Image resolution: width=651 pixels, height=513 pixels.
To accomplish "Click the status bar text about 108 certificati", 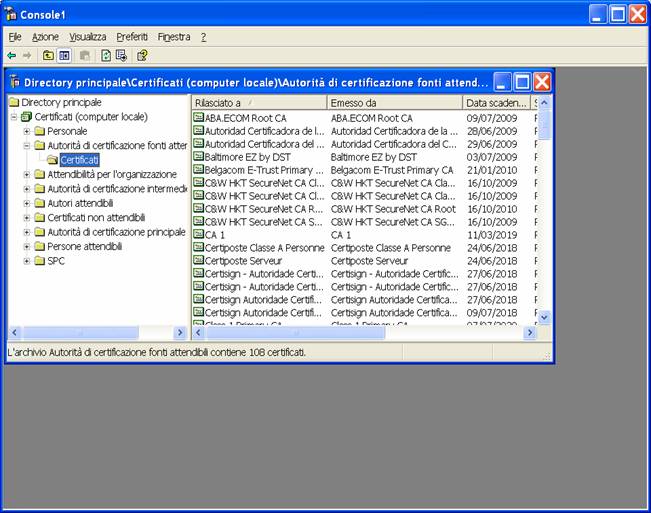I will 157,352.
